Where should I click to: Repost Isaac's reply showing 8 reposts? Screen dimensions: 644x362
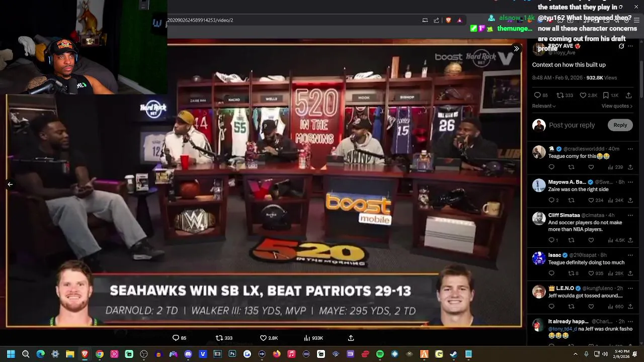[x=571, y=274]
